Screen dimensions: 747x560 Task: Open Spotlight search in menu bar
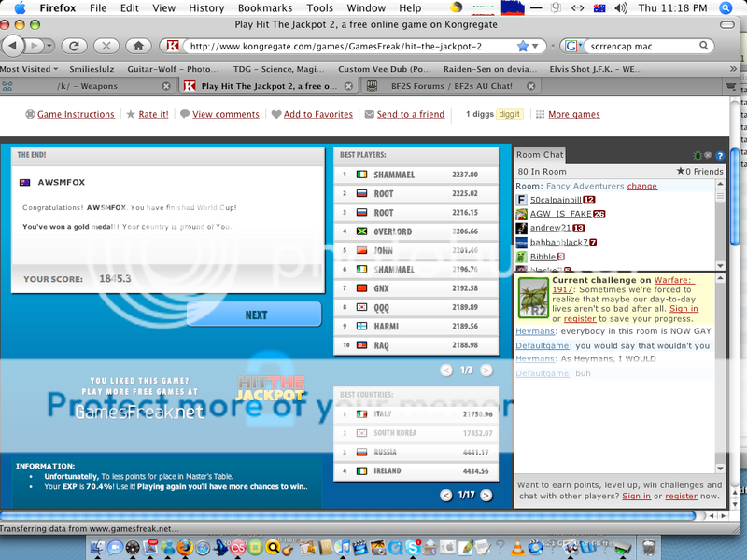[726, 7]
